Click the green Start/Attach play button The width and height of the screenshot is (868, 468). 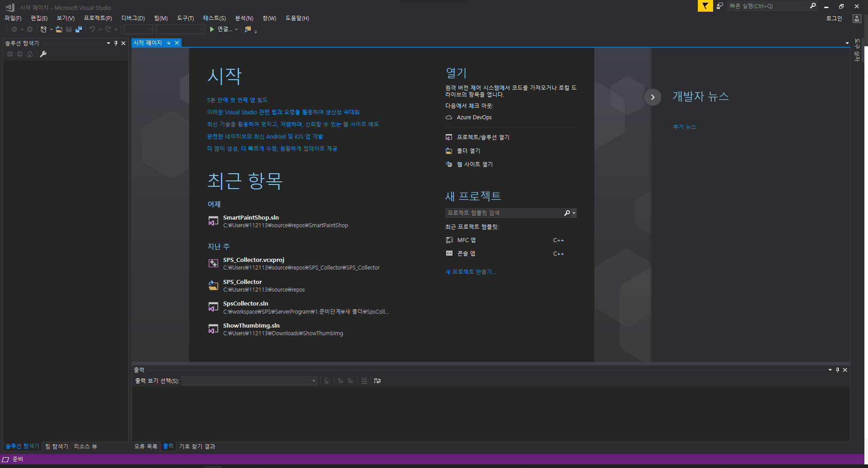(x=212, y=29)
